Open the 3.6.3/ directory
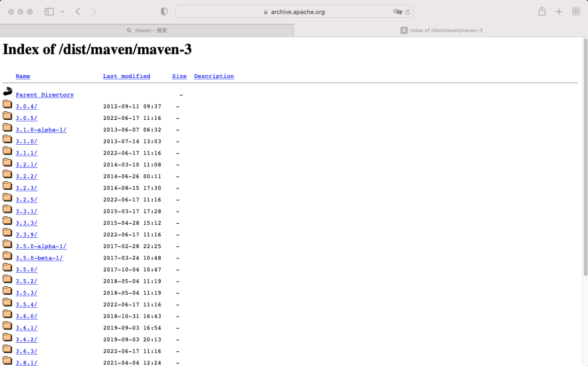Image resolution: width=588 pixels, height=366 pixels. coord(26,351)
